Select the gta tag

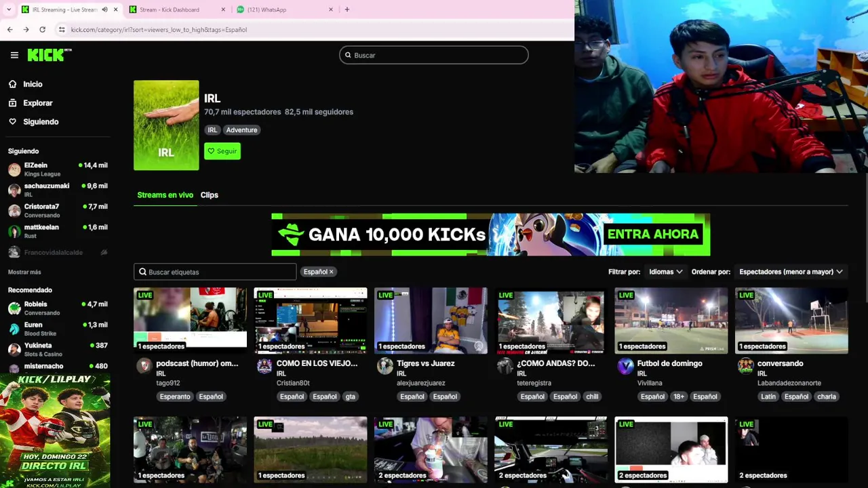coord(350,396)
